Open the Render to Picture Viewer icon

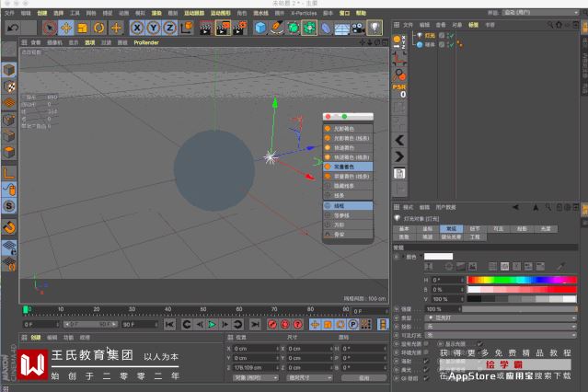[x=223, y=29]
